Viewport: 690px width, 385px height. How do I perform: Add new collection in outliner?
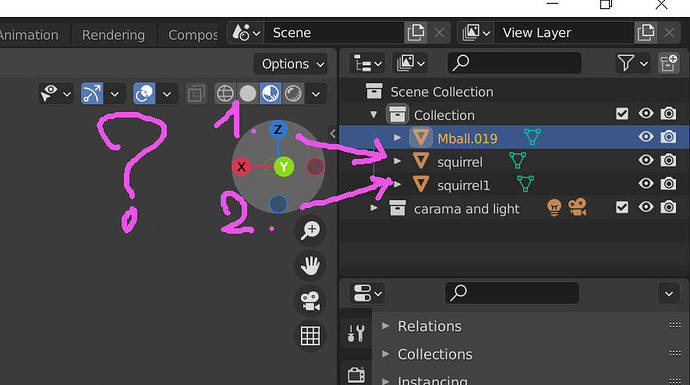(x=668, y=63)
